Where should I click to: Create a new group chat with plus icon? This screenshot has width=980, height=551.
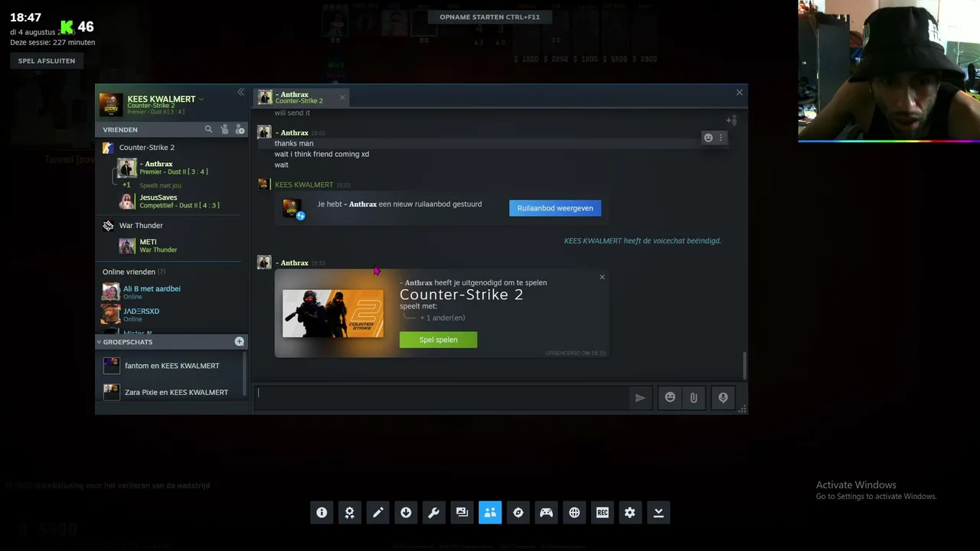pyautogui.click(x=240, y=341)
